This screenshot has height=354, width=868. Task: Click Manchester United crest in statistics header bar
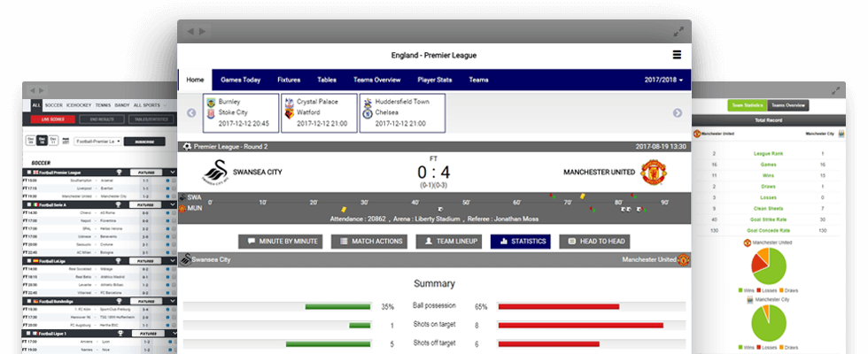pyautogui.click(x=684, y=259)
